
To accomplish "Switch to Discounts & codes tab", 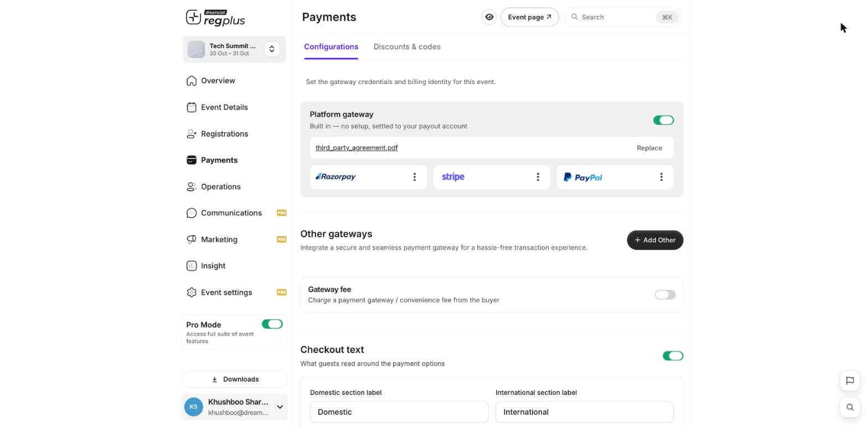I will [407, 47].
